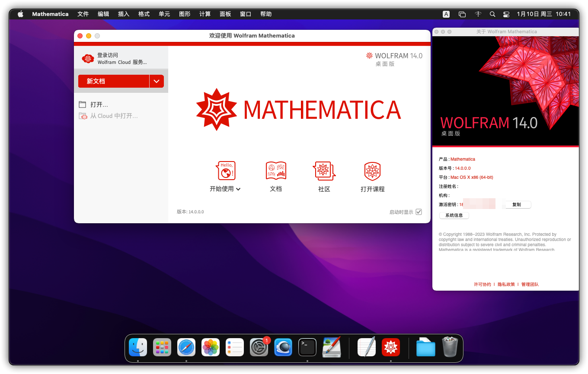The height and width of the screenshot is (374, 588).
Task: Open the 许可协议 link
Action: point(483,284)
